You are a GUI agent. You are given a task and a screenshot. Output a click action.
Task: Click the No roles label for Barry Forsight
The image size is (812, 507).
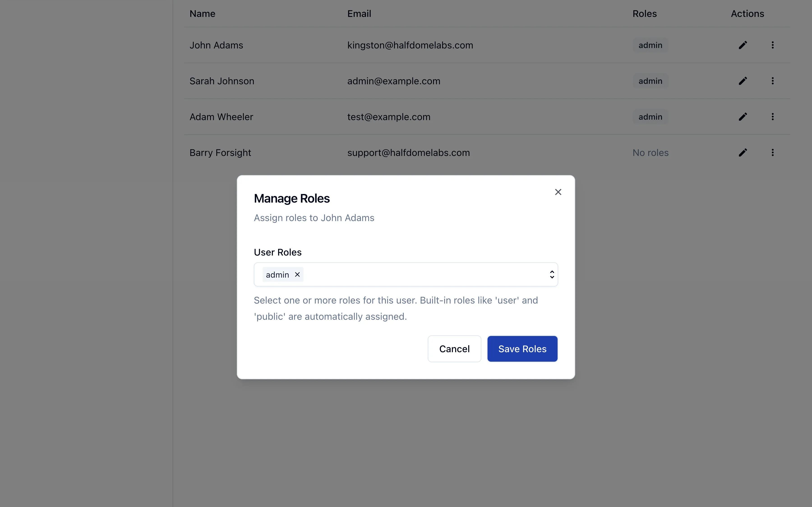(x=650, y=153)
